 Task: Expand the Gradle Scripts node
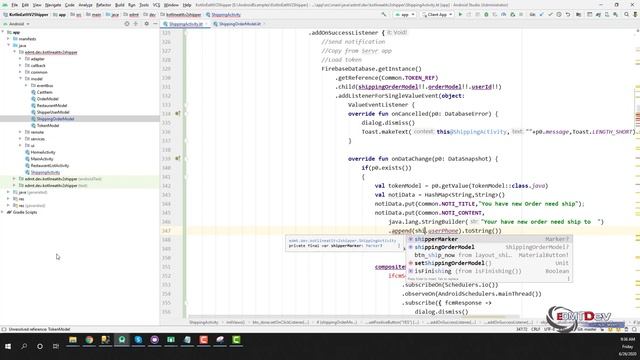tap(3, 212)
